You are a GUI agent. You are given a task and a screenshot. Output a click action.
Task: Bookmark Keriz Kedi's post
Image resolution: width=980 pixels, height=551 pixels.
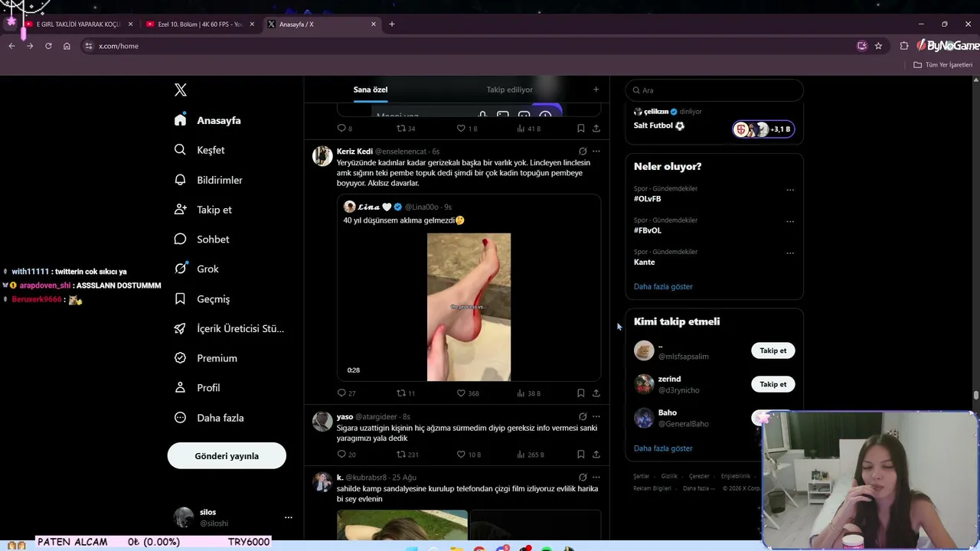pos(581,393)
